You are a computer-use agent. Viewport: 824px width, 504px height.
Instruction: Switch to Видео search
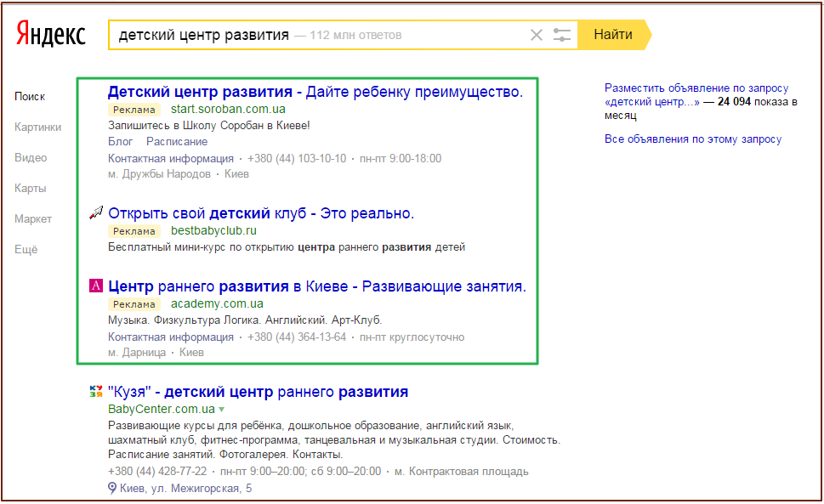(x=31, y=157)
